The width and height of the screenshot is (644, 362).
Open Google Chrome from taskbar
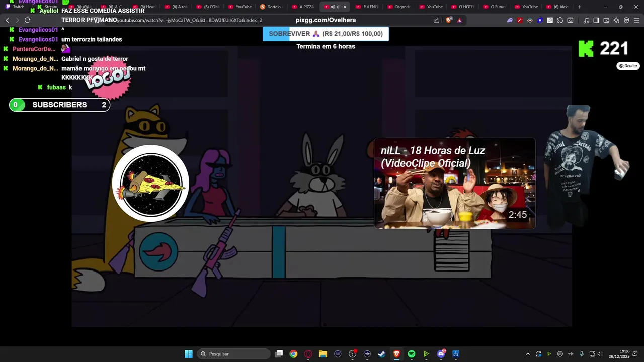(293, 354)
